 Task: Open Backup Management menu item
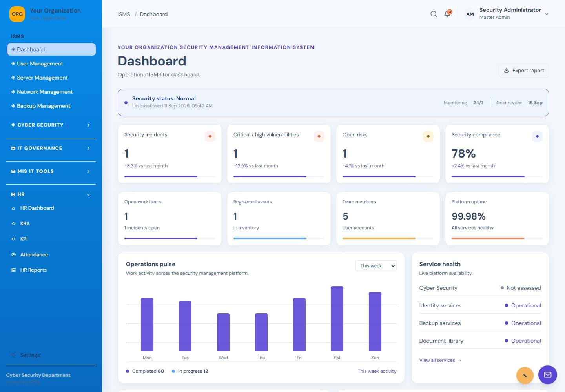pyautogui.click(x=51, y=106)
